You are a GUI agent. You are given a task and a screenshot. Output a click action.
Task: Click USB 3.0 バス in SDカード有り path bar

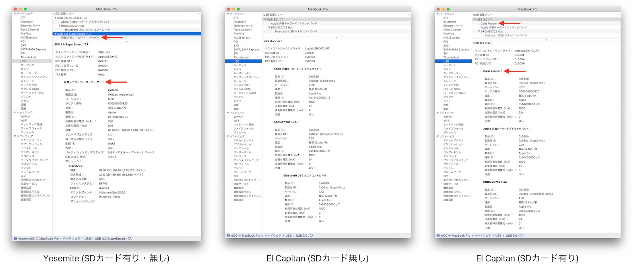point(514,235)
